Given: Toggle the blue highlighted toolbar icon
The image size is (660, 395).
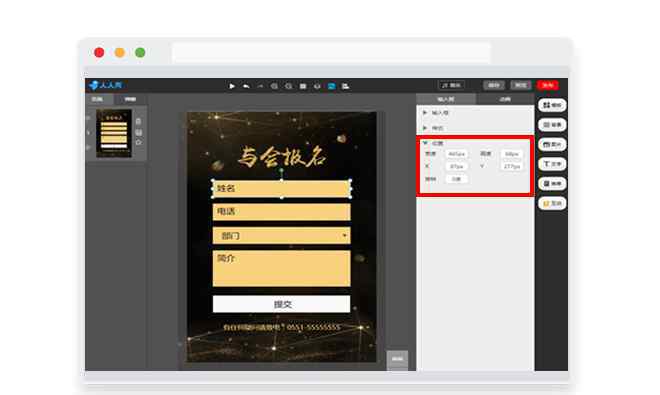Looking at the screenshot, I should coord(332,86).
